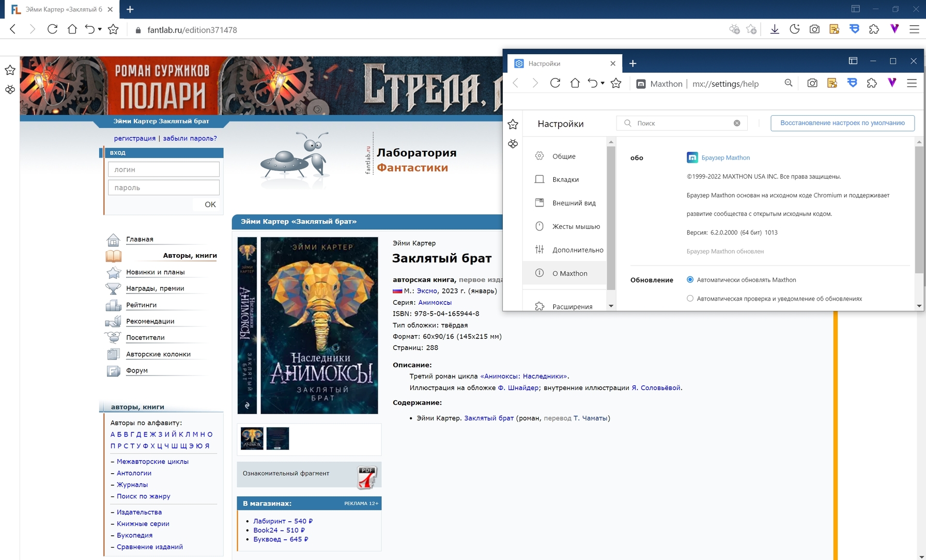Open the Межавторские циклы link
Viewport: 926px width, 560px height.
[x=152, y=461]
